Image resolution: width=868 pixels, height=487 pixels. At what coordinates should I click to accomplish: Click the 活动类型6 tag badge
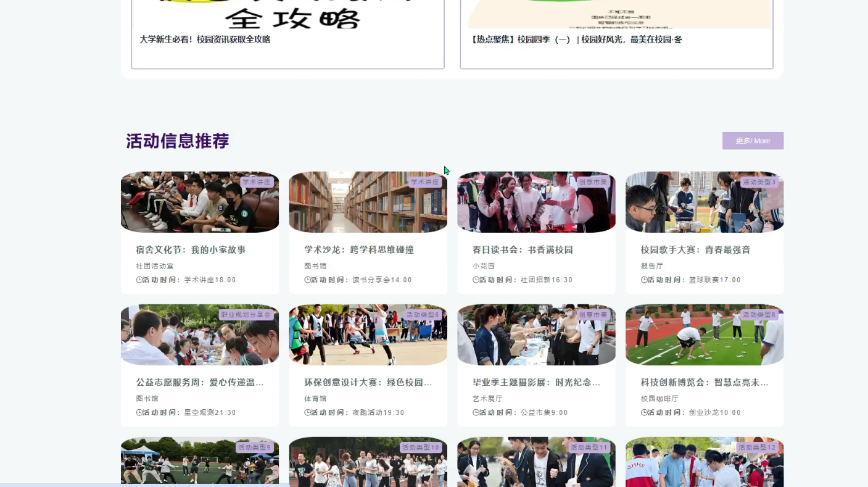pyautogui.click(x=423, y=315)
